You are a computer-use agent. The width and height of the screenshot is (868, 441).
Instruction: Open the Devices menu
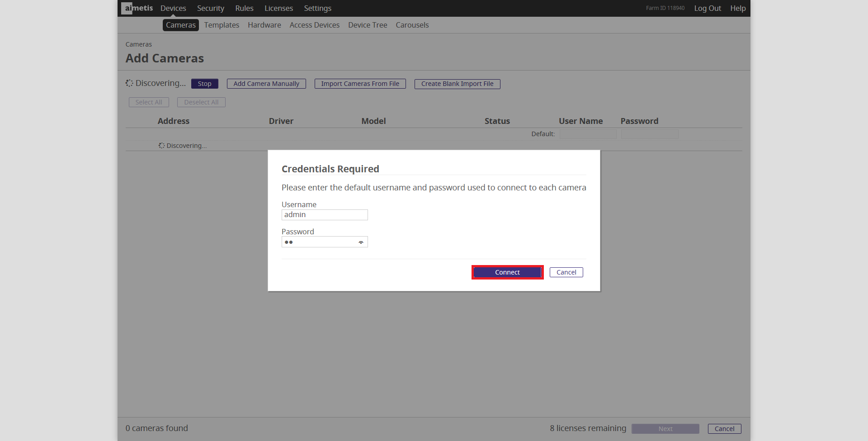(173, 8)
